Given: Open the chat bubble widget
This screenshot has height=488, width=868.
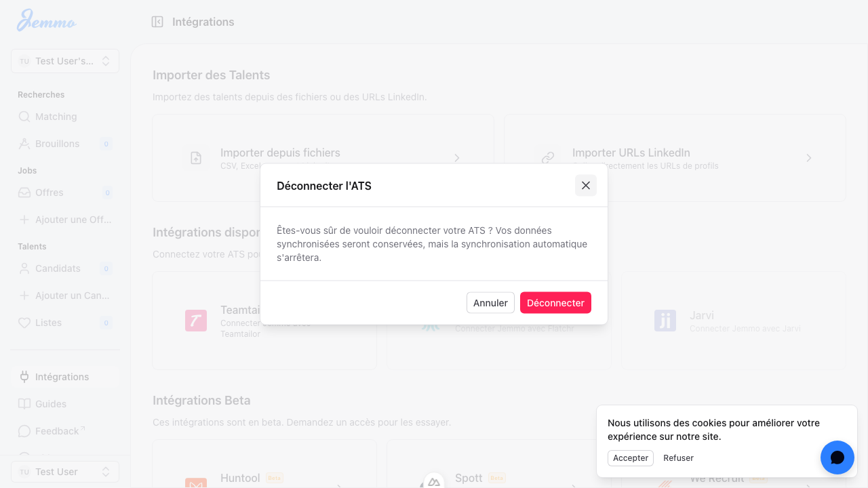Looking at the screenshot, I should point(837,457).
